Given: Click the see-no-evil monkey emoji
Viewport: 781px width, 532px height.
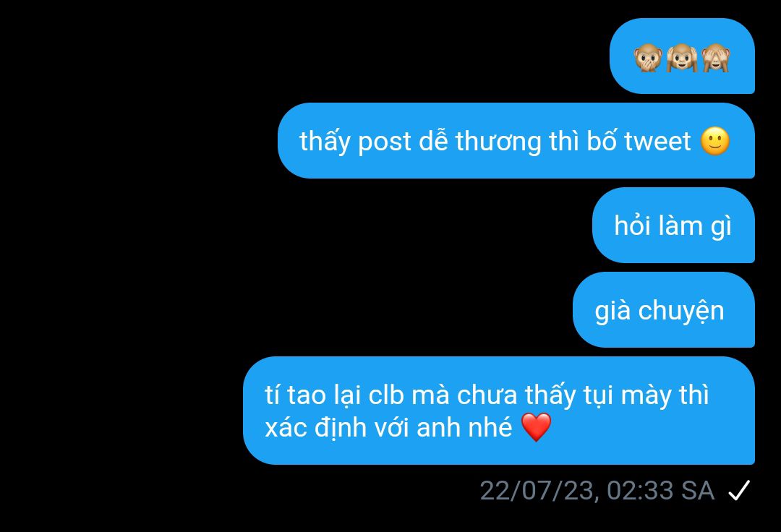Looking at the screenshot, I should click(x=716, y=58).
